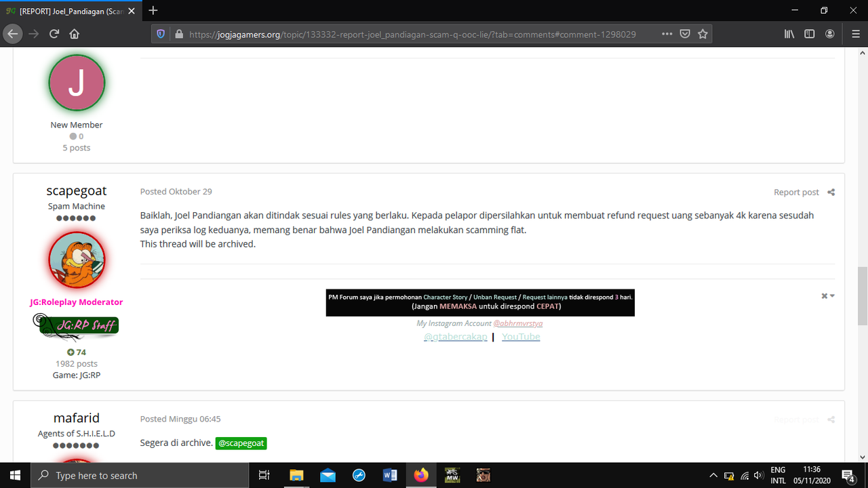Screen dimensions: 868x488
Task: Open the @gtabercakap link
Action: (x=456, y=337)
